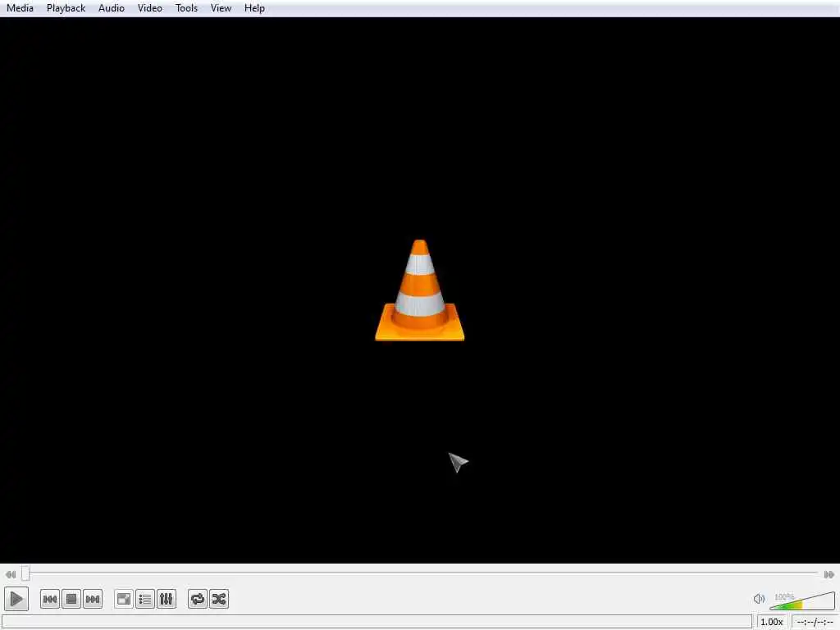The image size is (840, 630).
Task: Open the Playback menu
Action: (x=66, y=8)
